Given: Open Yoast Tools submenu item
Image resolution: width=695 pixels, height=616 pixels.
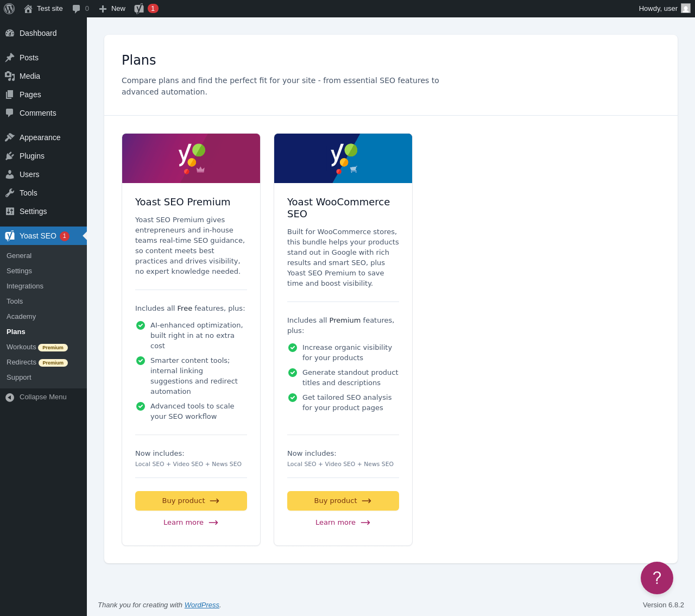Looking at the screenshot, I should (x=43, y=301).
